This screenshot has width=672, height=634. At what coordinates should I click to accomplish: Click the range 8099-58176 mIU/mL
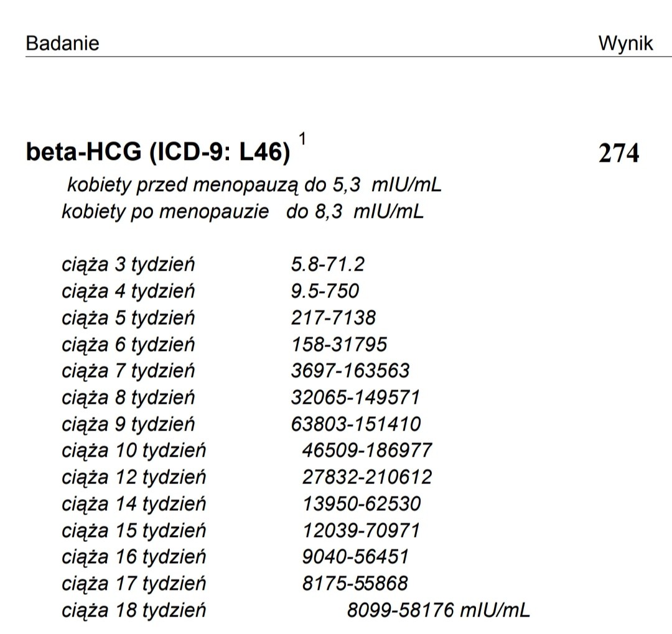tap(438, 610)
